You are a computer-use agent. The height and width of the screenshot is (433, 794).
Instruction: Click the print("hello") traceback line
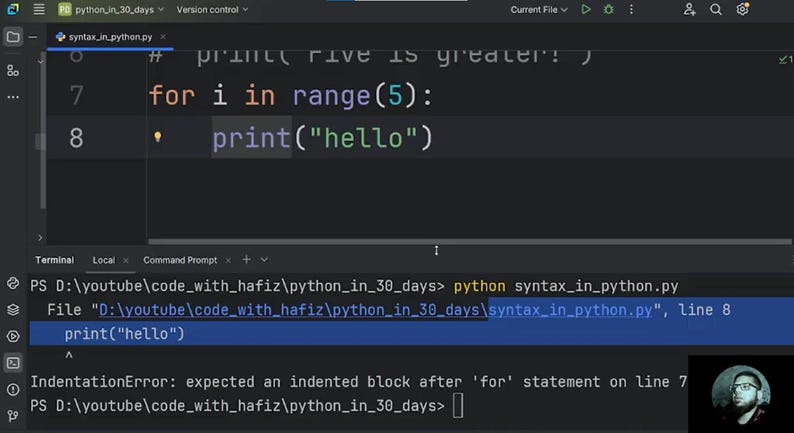point(124,334)
